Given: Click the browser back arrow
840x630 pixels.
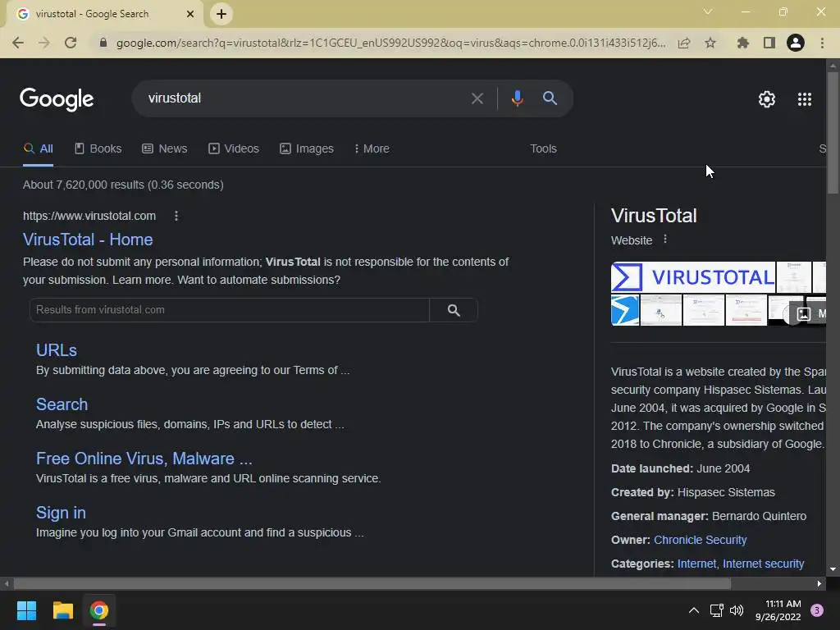Looking at the screenshot, I should 18,43.
